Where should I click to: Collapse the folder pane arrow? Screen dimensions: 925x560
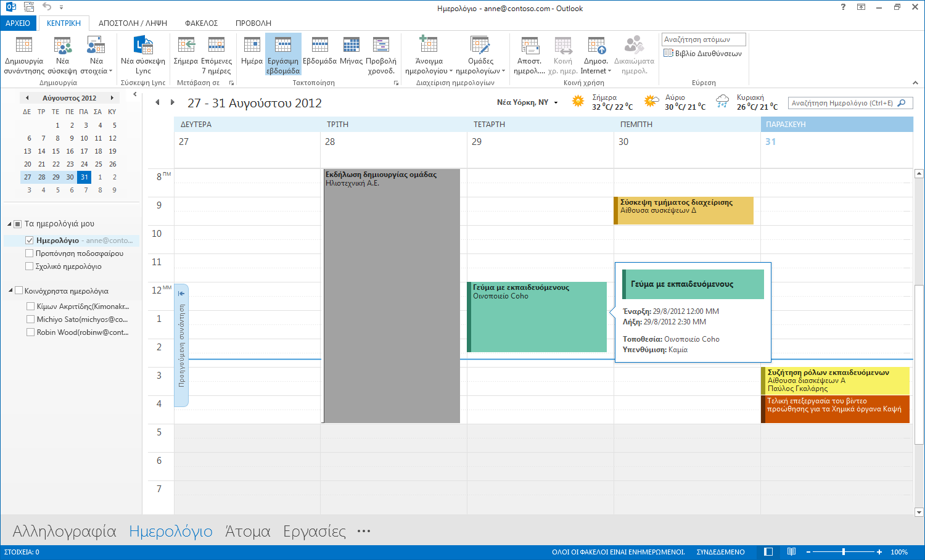coord(135,94)
